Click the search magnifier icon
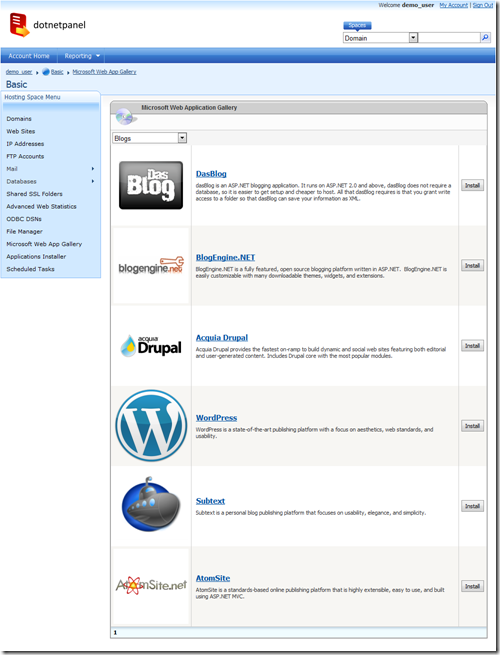 tap(485, 38)
